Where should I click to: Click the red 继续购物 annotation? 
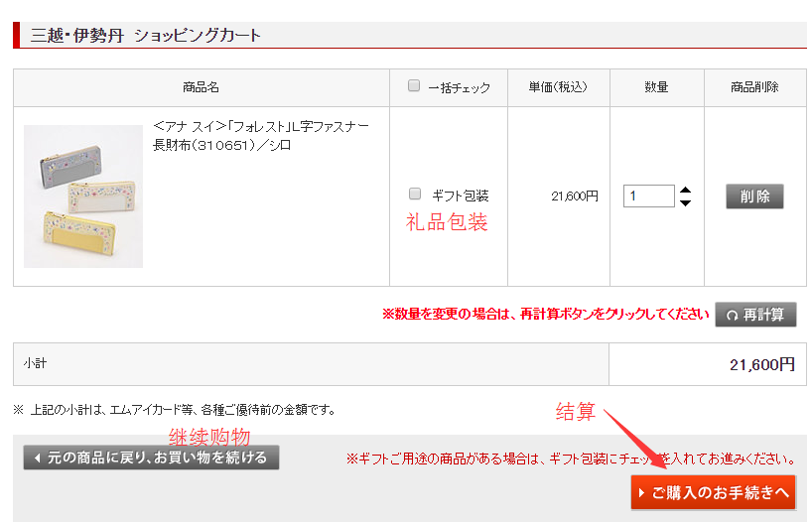208,437
